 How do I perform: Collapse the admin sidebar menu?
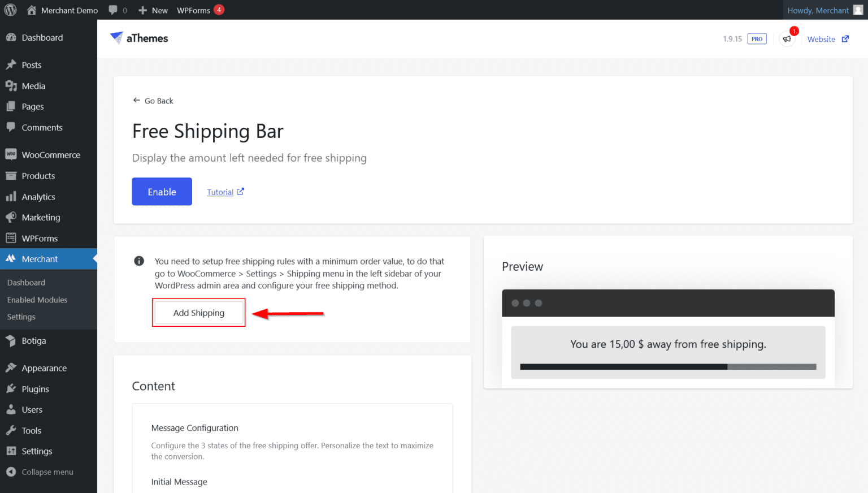pyautogui.click(x=40, y=472)
